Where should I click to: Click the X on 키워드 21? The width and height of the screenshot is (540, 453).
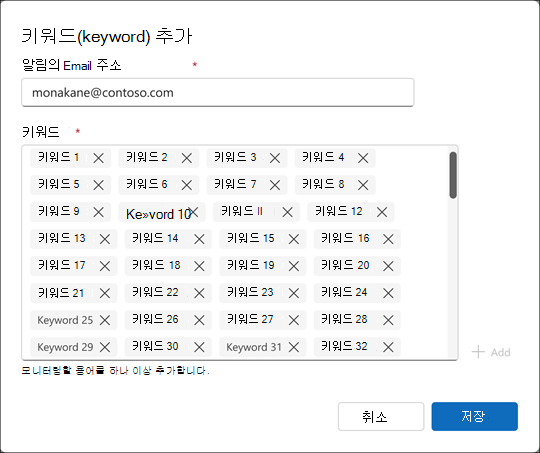(105, 293)
